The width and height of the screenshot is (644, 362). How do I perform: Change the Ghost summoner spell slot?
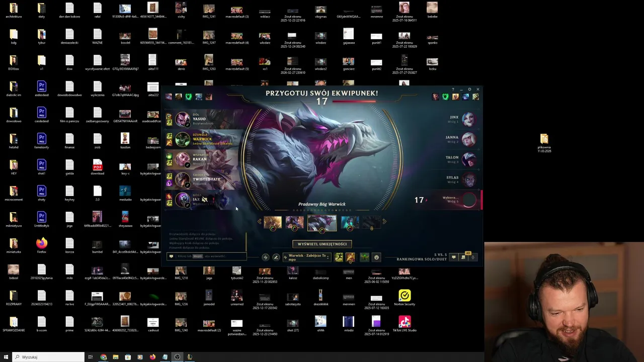tap(339, 257)
